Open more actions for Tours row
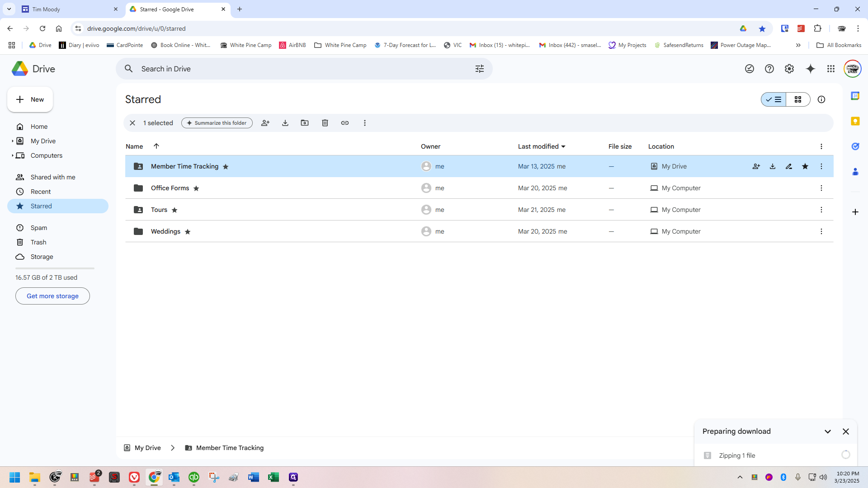This screenshot has height=488, width=868. pos(821,210)
